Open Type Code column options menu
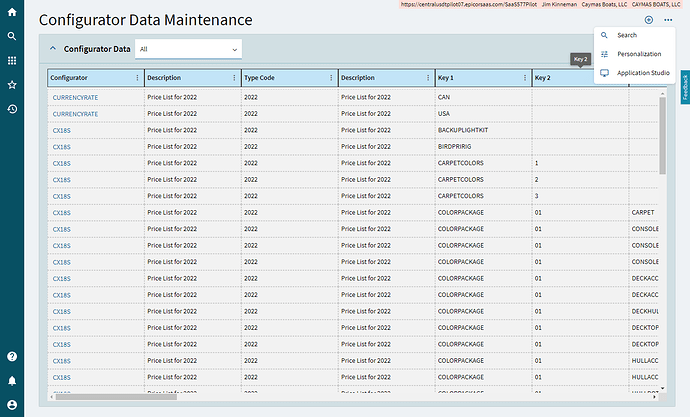The image size is (690, 417). tap(331, 78)
